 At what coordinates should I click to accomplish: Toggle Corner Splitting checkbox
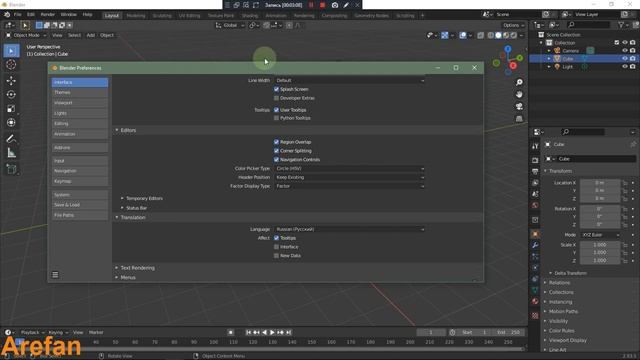point(276,151)
